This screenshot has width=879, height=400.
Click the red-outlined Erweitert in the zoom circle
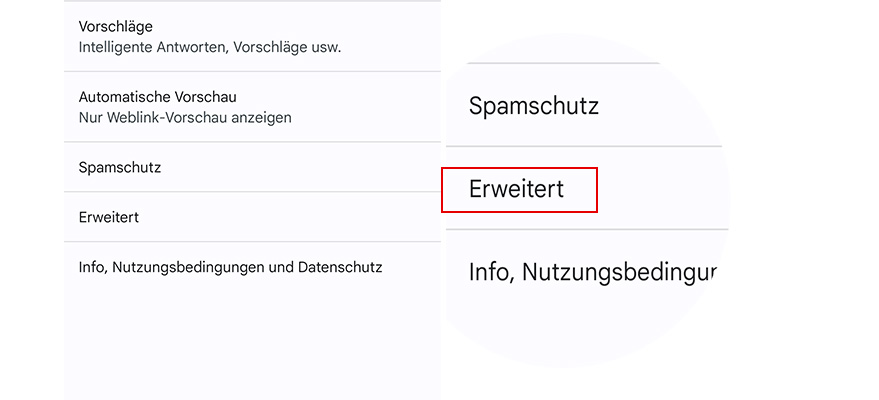(x=518, y=189)
